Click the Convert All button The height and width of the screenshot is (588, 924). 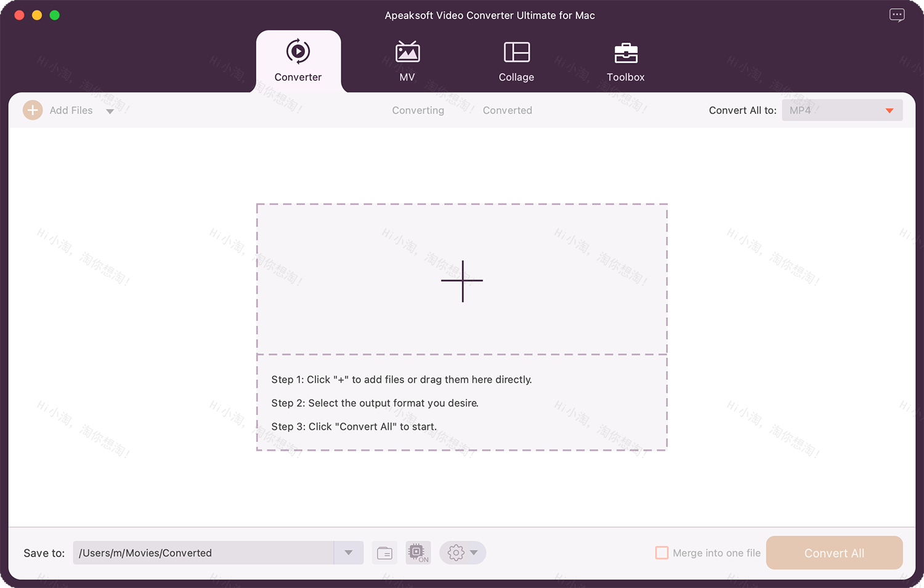pos(834,553)
